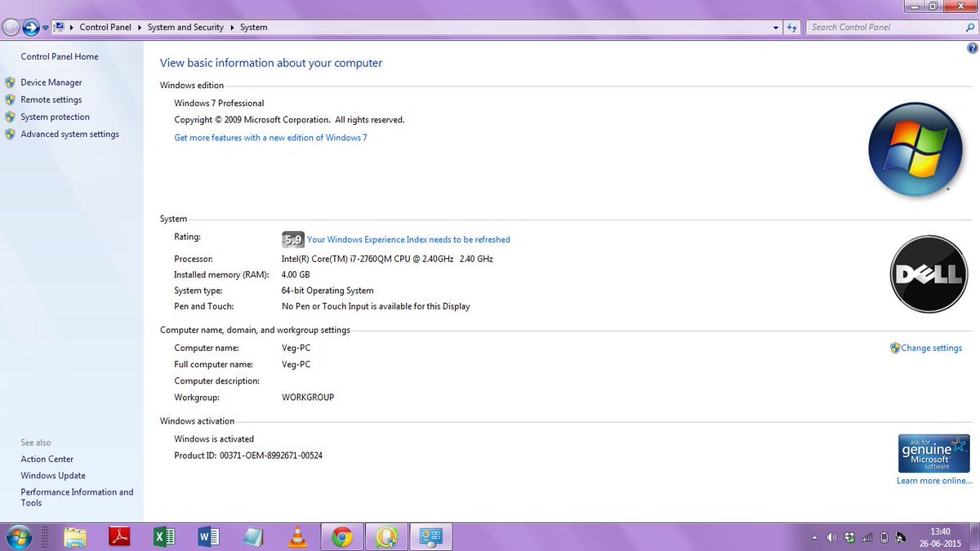Click the network signal tray icon
Viewport: 980px width, 551px height.
(866, 537)
